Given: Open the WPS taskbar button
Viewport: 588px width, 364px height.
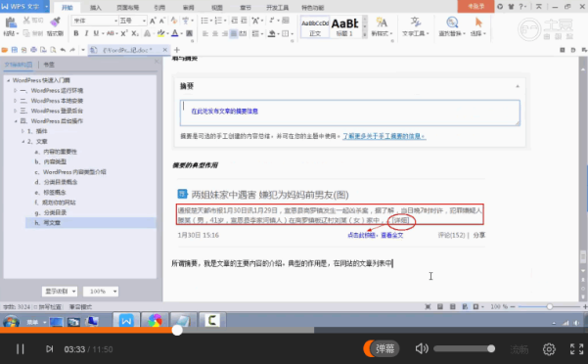Looking at the screenshot, I should click(126, 321).
